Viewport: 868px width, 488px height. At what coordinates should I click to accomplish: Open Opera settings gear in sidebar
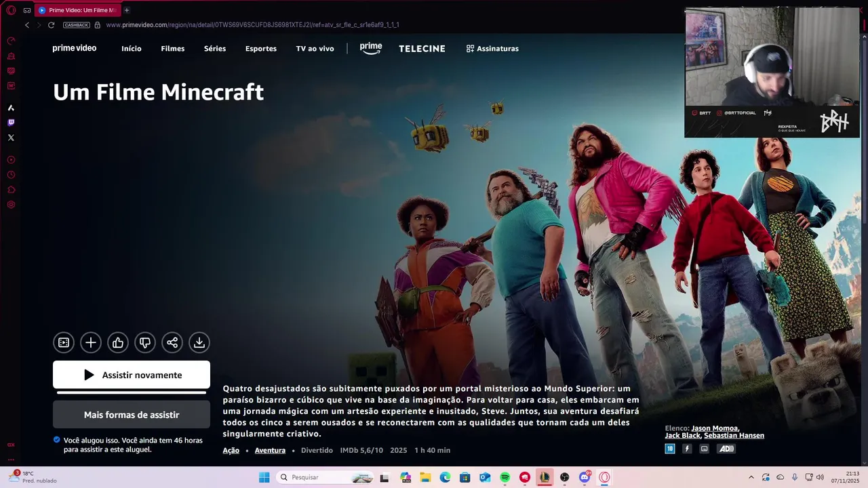click(11, 205)
